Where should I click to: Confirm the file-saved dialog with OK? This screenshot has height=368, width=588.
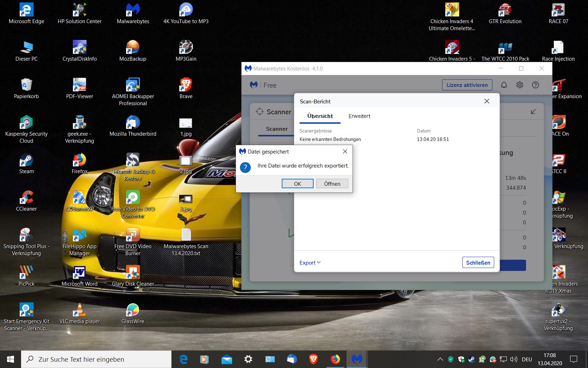[x=297, y=184]
